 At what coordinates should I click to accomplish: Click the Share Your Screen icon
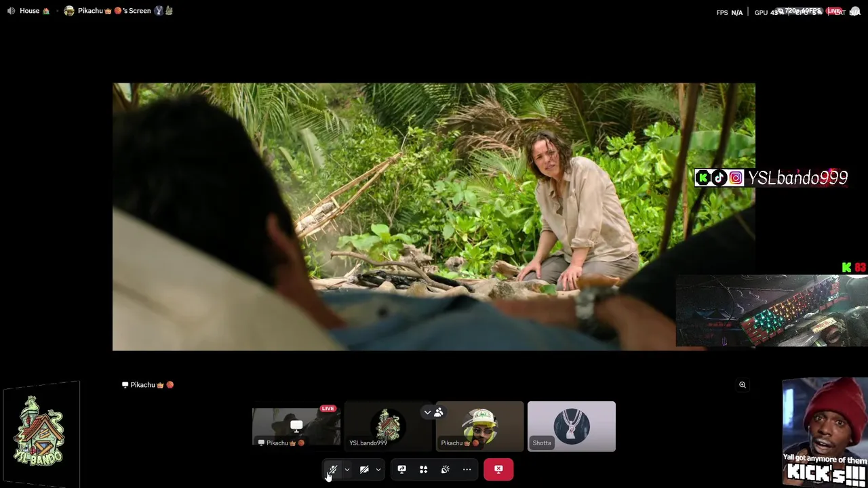[x=401, y=469]
